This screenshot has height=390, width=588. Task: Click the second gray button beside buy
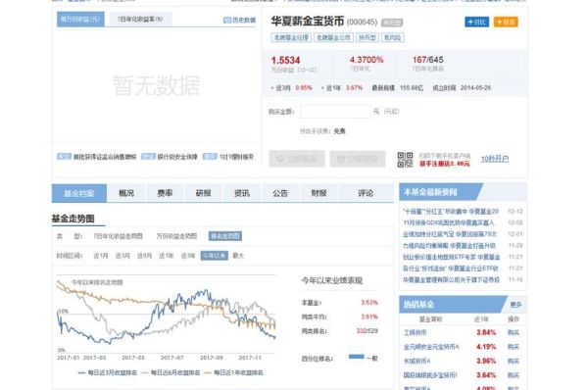(x=358, y=159)
